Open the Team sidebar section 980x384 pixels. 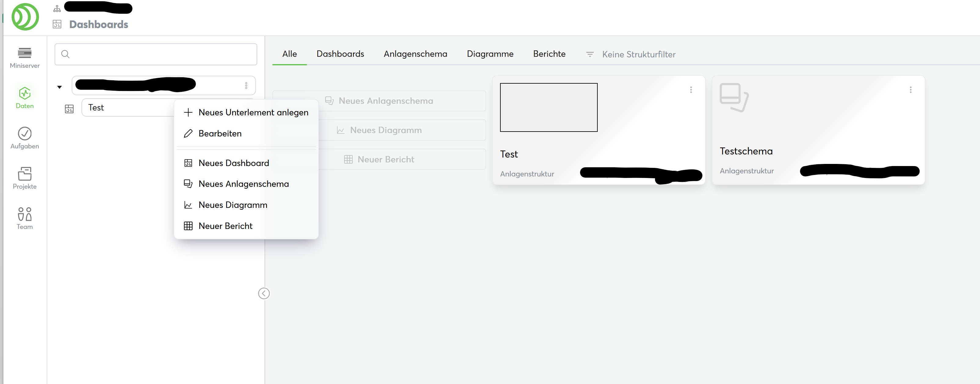pyautogui.click(x=25, y=218)
